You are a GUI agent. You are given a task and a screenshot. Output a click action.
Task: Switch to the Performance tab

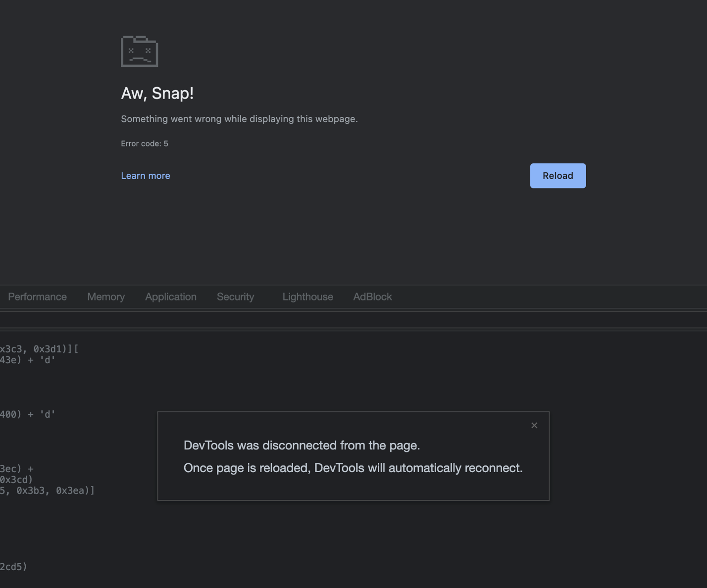37,297
